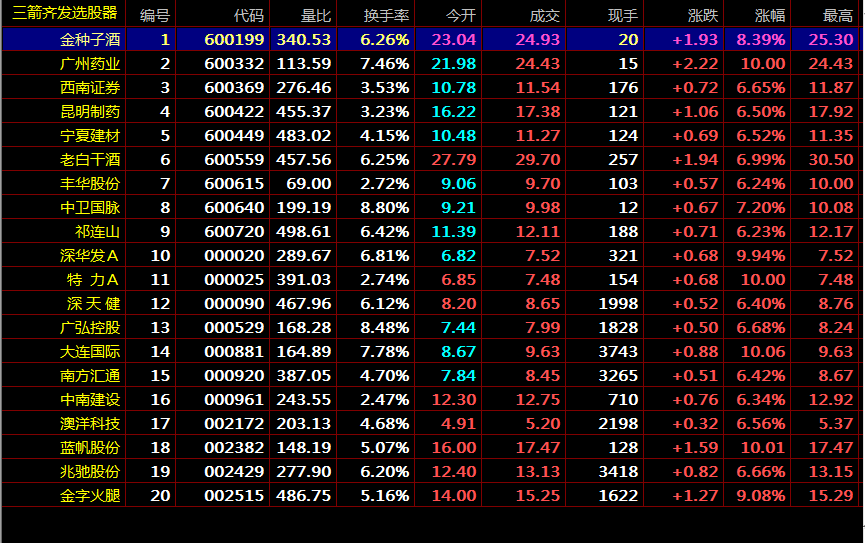The image size is (865, 543).
Task: Select stock 深天健
Action: click(93, 304)
